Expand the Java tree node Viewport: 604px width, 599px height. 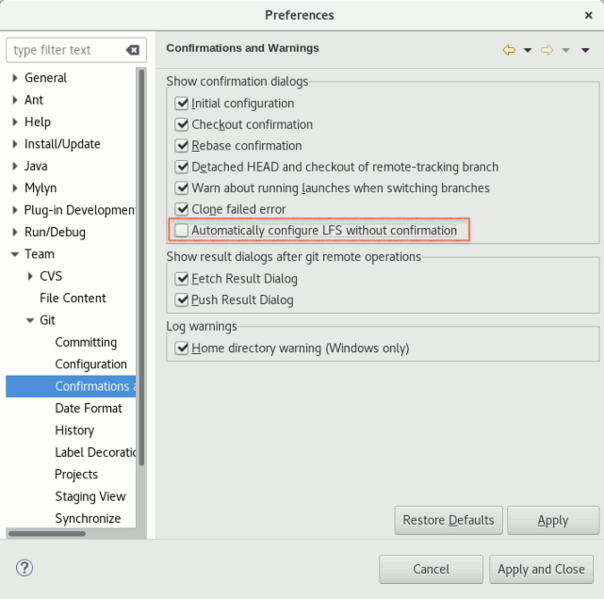pyautogui.click(x=15, y=166)
